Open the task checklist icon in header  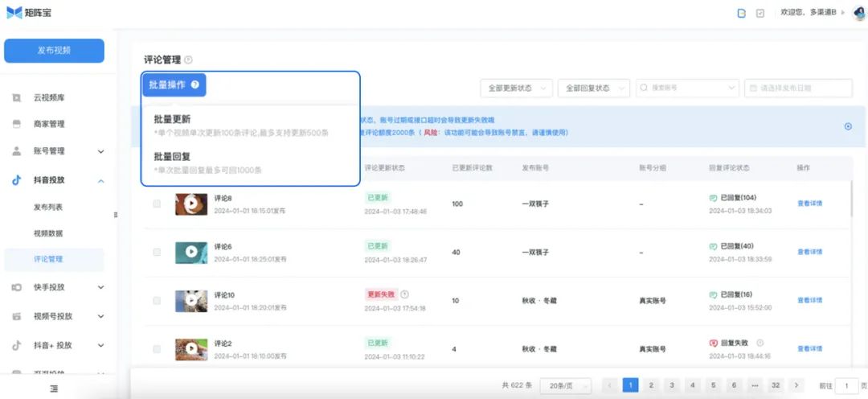760,13
